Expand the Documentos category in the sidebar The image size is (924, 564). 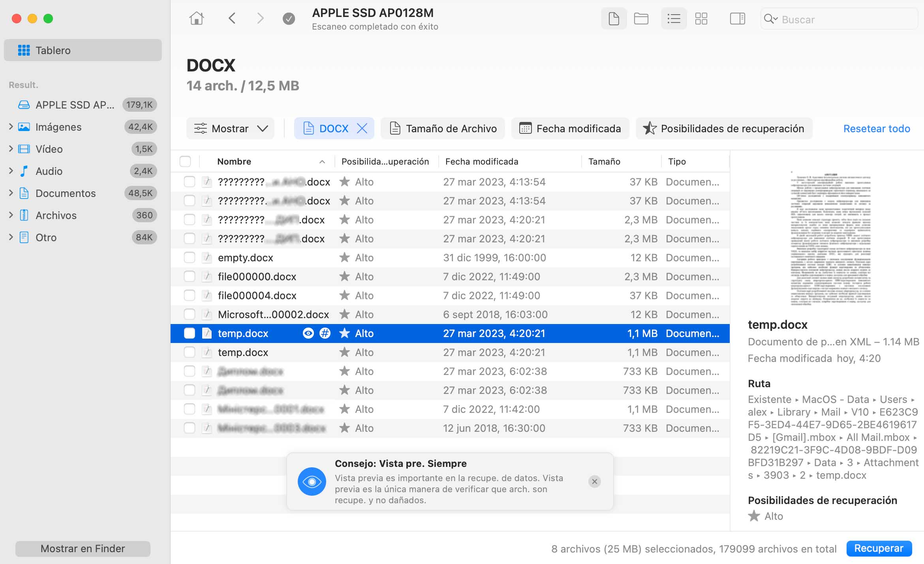tap(11, 193)
